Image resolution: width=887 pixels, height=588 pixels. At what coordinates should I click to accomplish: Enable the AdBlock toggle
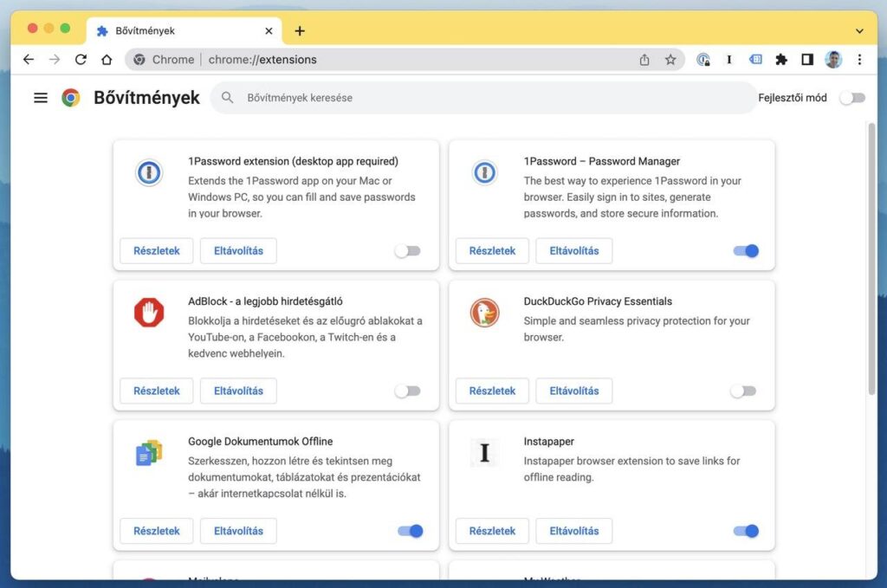pos(408,391)
